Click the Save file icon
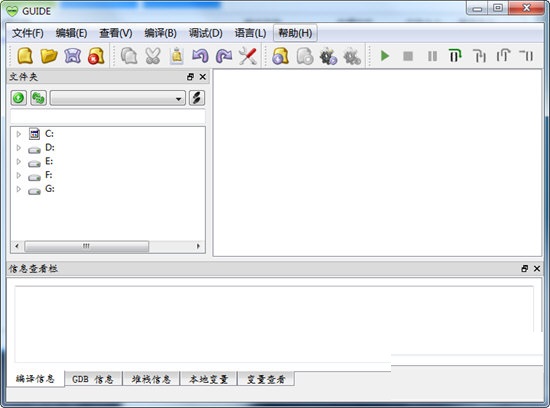Screen dimensions: 550x408 (73, 56)
